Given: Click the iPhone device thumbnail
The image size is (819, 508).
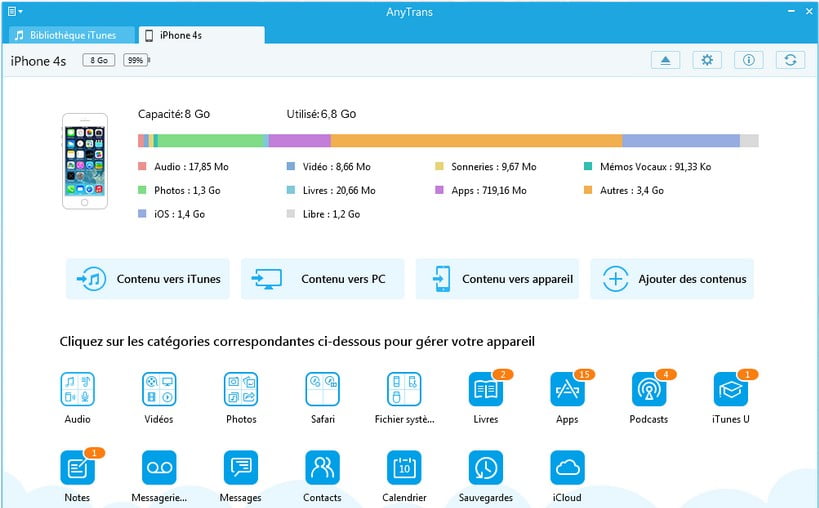Looking at the screenshot, I should click(x=85, y=161).
